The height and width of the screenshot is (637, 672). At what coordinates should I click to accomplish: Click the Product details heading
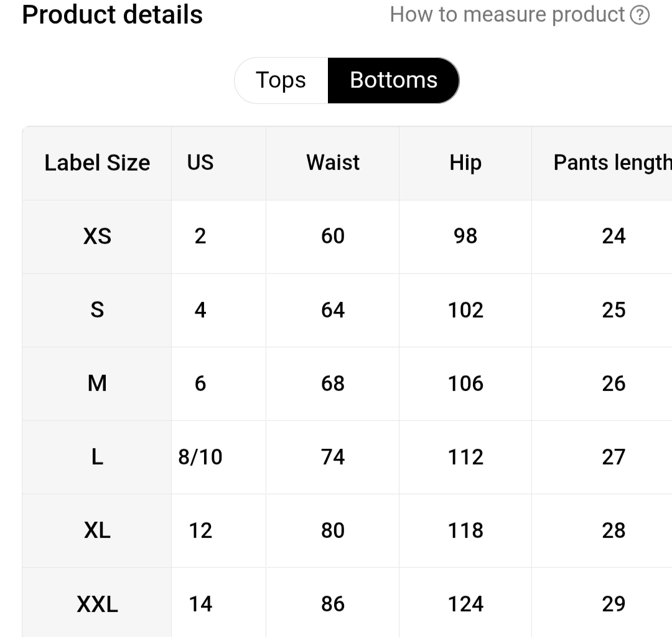pos(113,15)
